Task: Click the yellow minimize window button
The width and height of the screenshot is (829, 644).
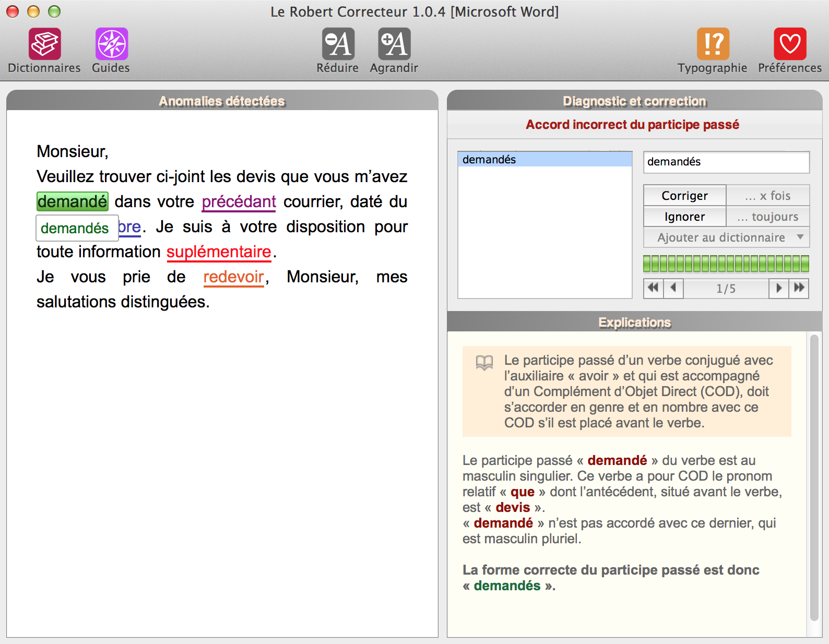Action: 33,11
